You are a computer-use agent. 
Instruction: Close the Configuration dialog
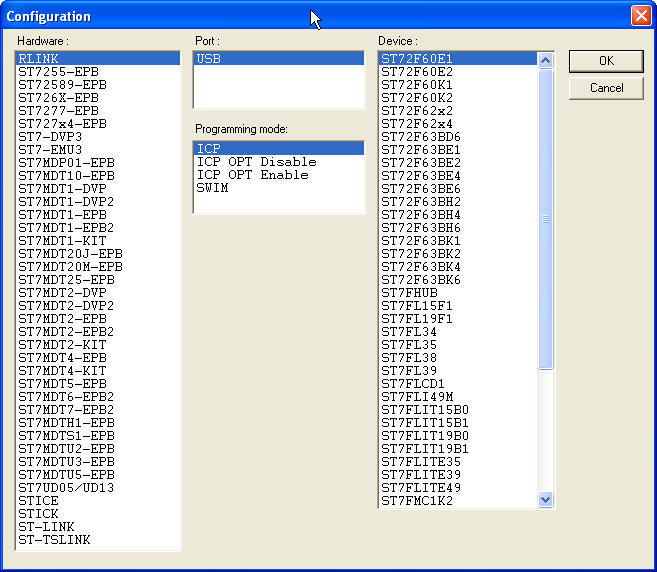point(641,16)
